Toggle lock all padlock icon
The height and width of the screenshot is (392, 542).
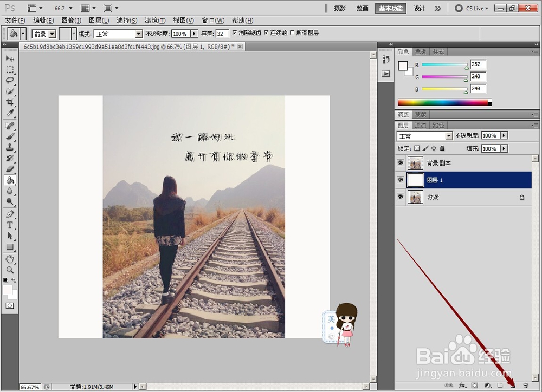(442, 148)
